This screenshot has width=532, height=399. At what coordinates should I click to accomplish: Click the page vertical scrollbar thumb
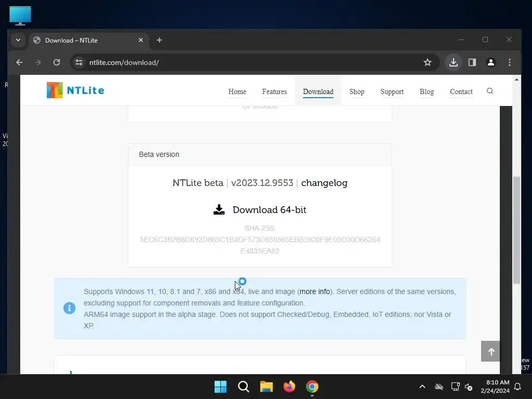coord(516,230)
